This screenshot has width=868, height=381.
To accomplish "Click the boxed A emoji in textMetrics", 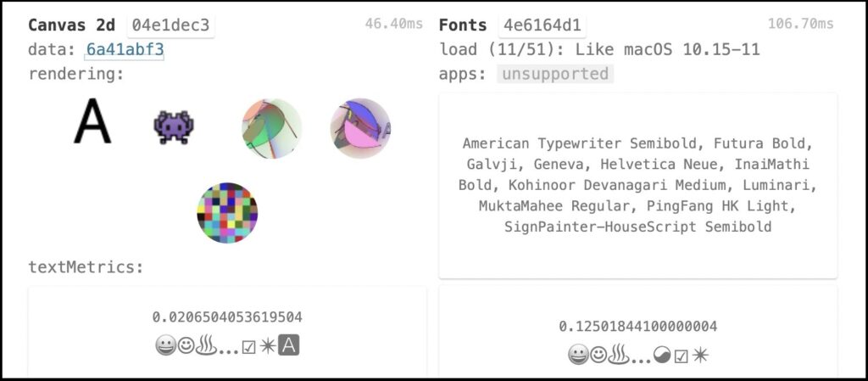I will 288,345.
